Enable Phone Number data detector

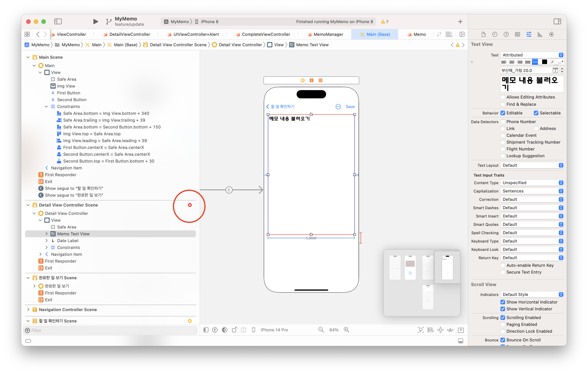[503, 122]
